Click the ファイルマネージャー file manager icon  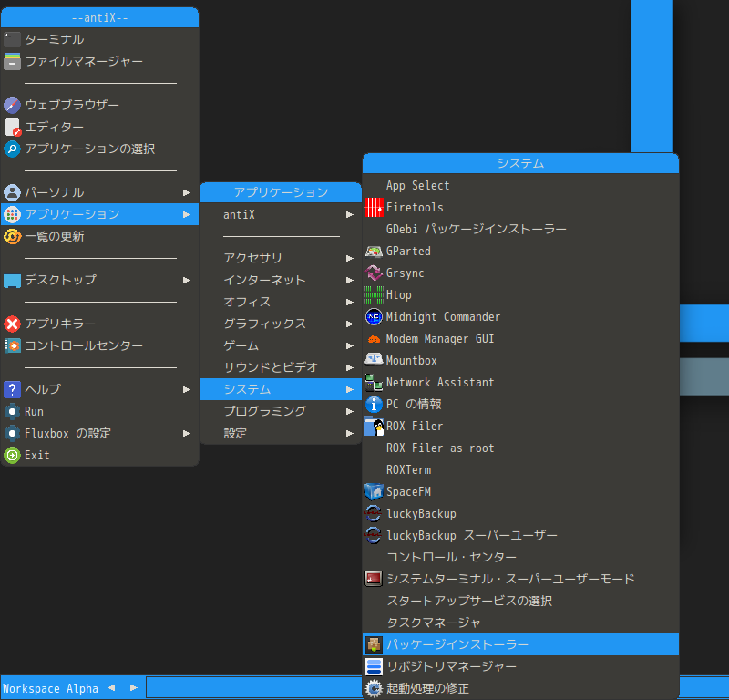[x=12, y=61]
